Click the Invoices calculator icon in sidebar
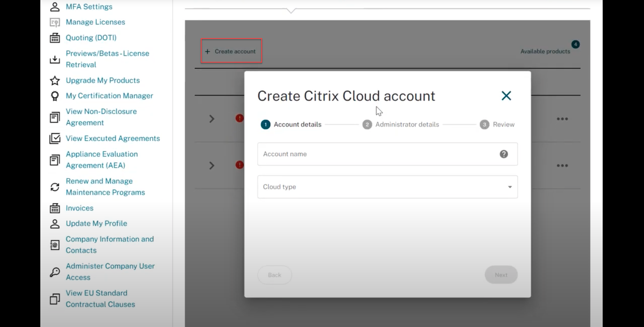The width and height of the screenshot is (644, 327). point(55,208)
